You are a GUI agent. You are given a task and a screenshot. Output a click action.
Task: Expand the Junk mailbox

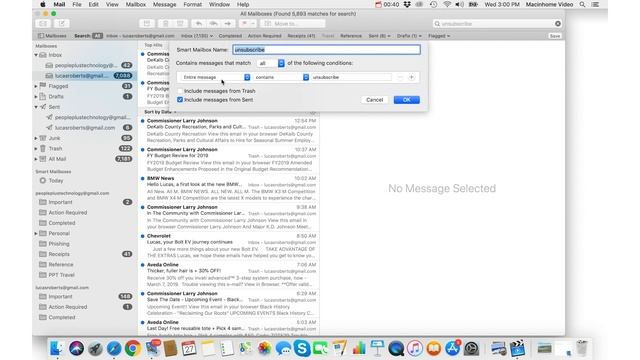(x=36, y=138)
